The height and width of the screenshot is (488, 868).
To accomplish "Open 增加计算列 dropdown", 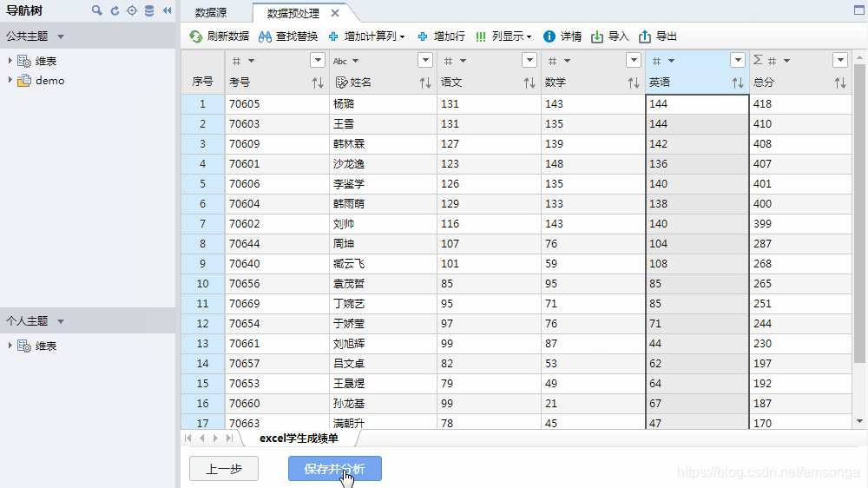I will click(x=366, y=36).
